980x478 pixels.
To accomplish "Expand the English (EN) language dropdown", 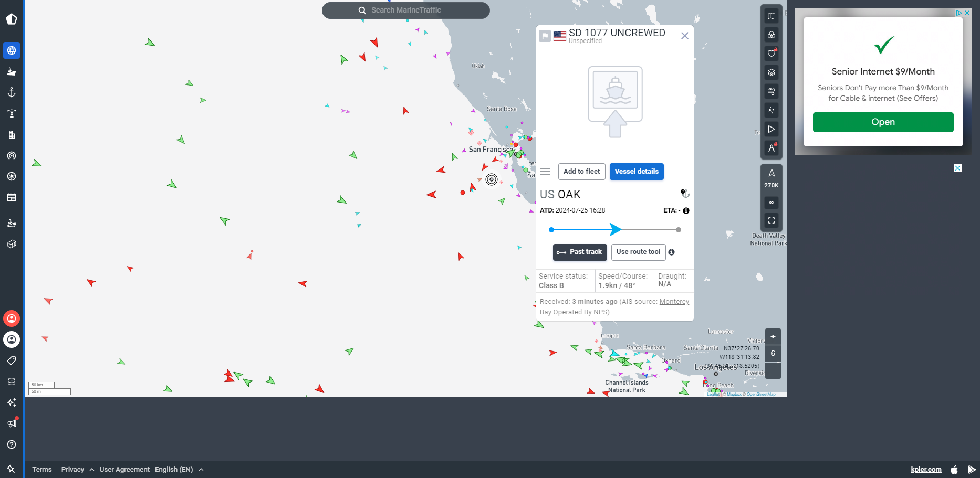I will pos(179,470).
